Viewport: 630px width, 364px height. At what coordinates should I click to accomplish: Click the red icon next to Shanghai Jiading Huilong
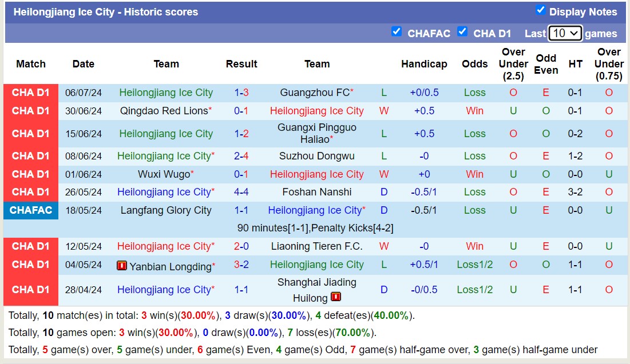(335, 297)
